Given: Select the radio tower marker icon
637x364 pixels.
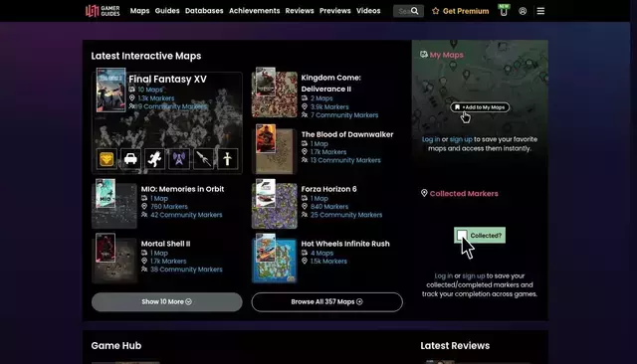Looking at the screenshot, I should pyautogui.click(x=179, y=159).
